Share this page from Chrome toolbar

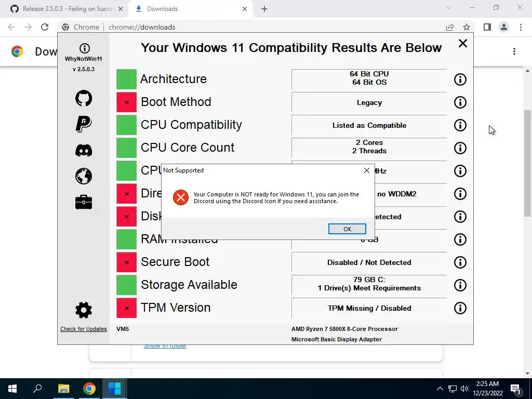coord(450,27)
